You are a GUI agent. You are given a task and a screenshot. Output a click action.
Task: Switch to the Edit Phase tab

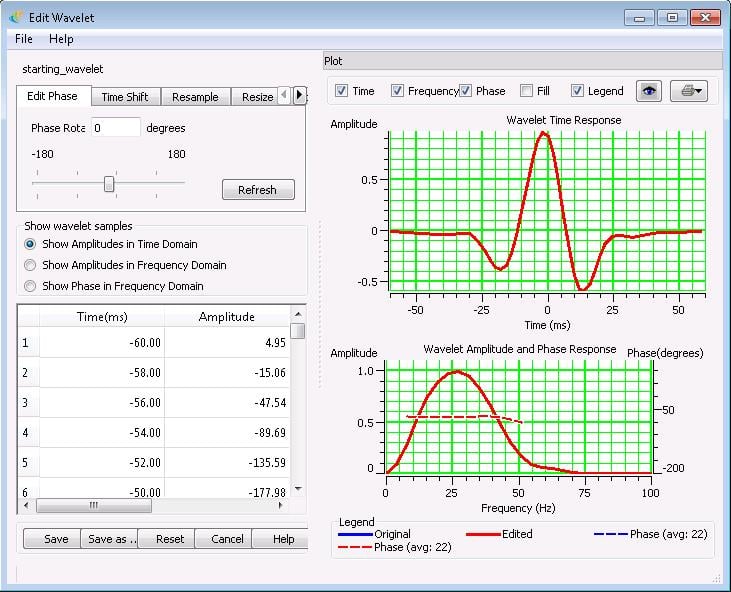(x=52, y=96)
